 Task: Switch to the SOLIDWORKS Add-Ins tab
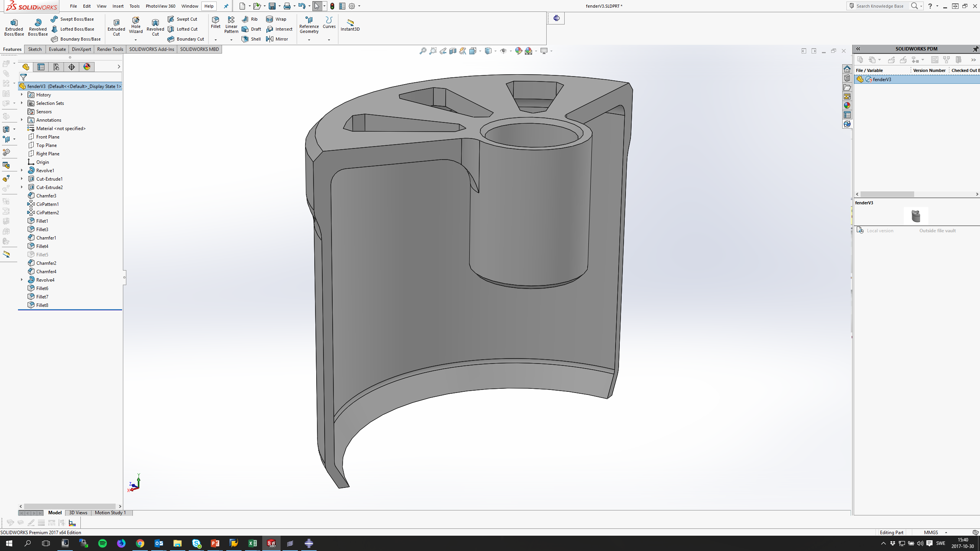(x=152, y=49)
